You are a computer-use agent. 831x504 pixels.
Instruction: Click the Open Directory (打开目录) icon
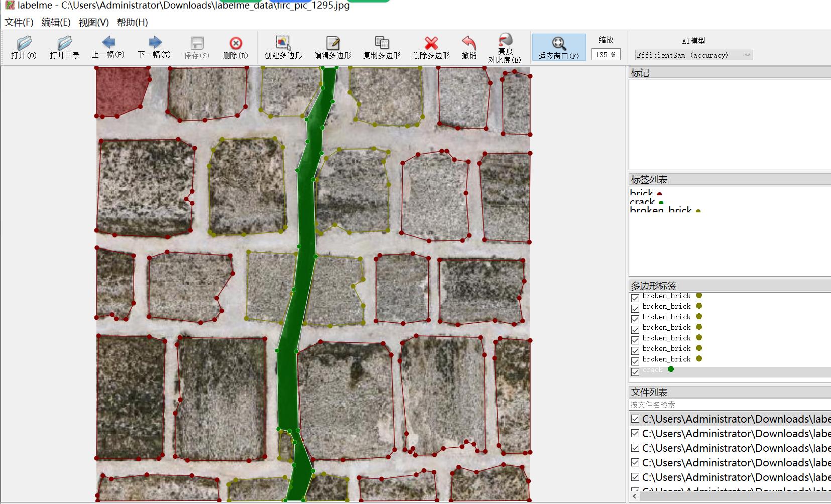click(x=64, y=43)
